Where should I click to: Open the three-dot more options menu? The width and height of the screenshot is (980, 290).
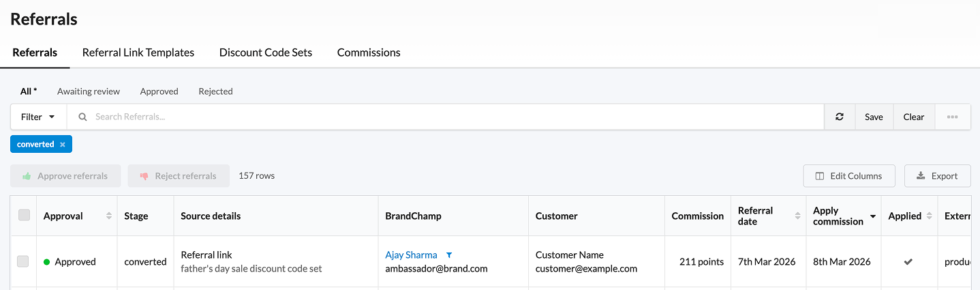point(952,117)
